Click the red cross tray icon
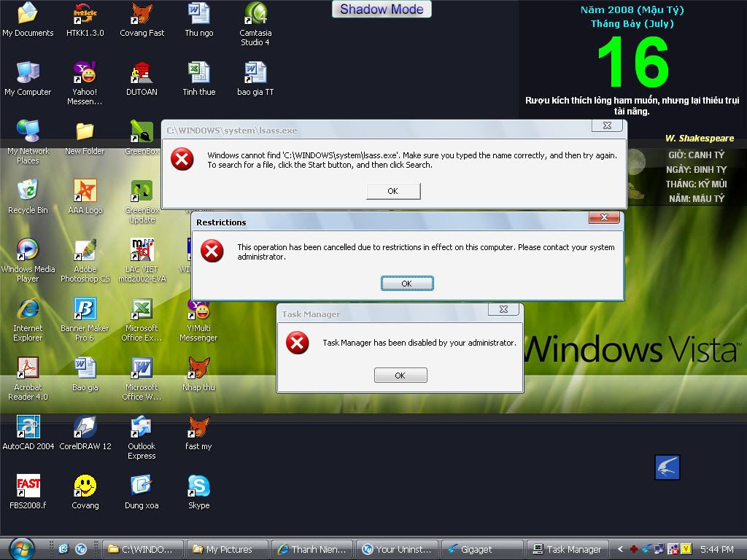The image size is (747, 560). point(634,549)
